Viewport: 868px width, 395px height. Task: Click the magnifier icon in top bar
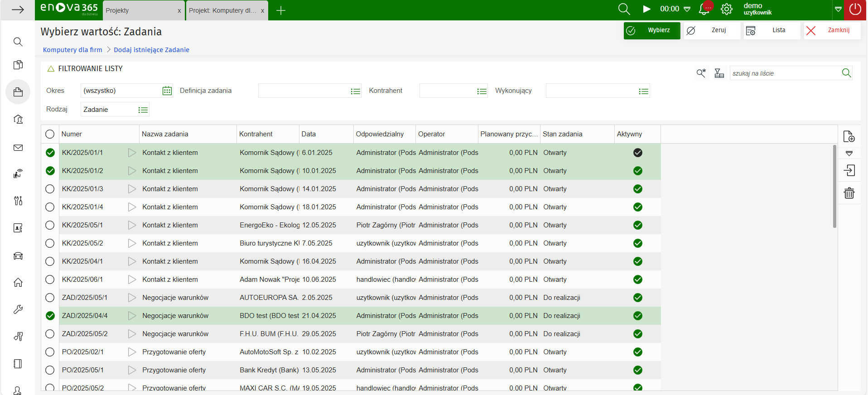pos(624,10)
